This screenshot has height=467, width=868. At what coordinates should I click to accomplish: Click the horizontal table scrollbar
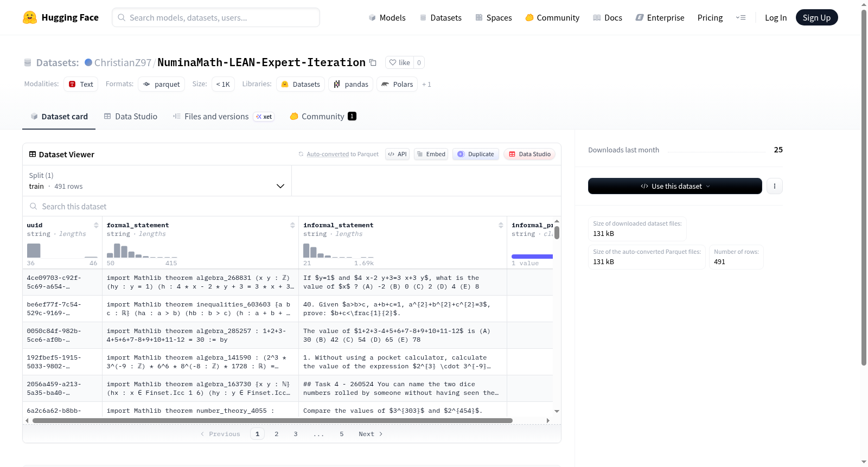coord(272,420)
